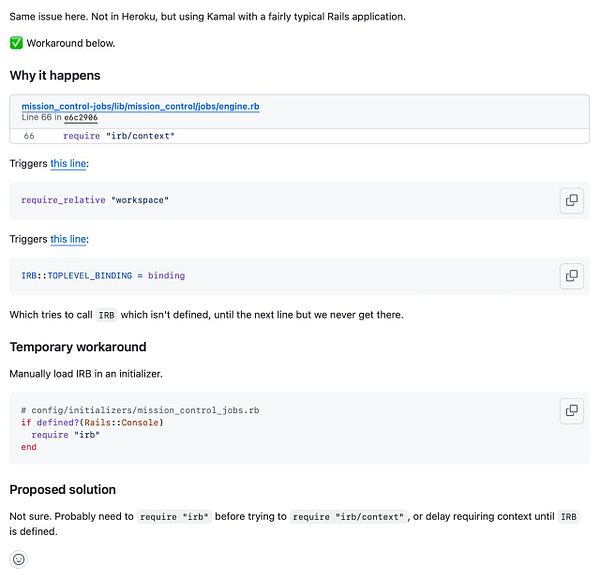The width and height of the screenshot is (600, 578).
Task: Copy the require_relative "workspace" code snippet
Action: click(x=571, y=200)
